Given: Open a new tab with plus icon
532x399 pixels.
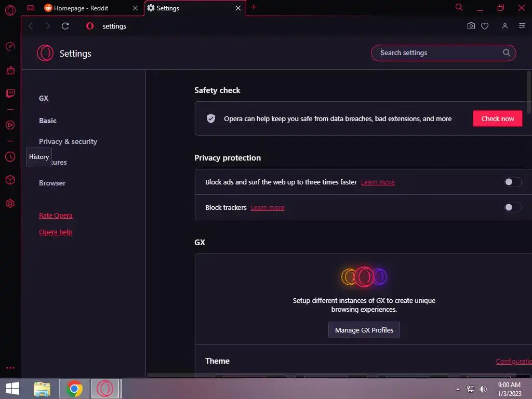Looking at the screenshot, I should coord(254,7).
